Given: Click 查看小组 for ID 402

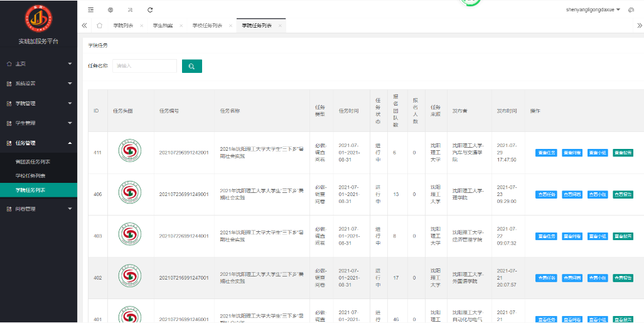Looking at the screenshot, I should [598, 278].
